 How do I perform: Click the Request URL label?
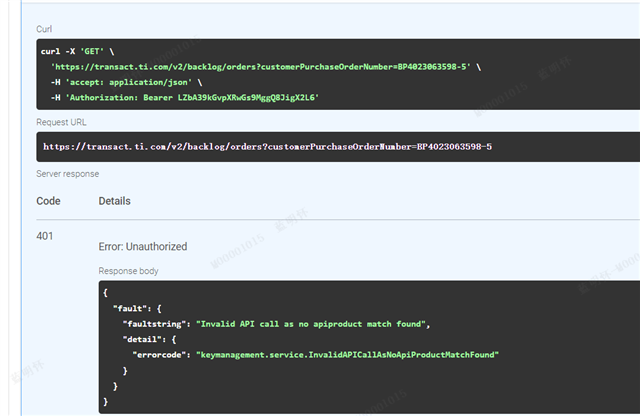click(60, 123)
